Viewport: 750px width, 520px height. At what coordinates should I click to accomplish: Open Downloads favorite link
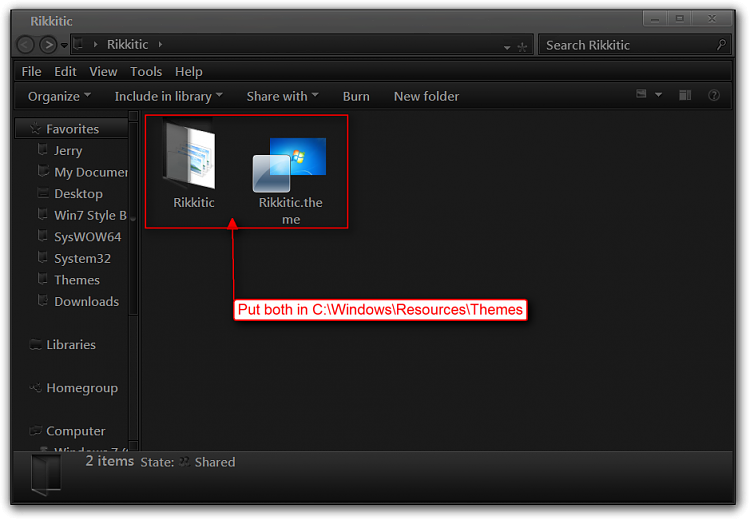86,301
